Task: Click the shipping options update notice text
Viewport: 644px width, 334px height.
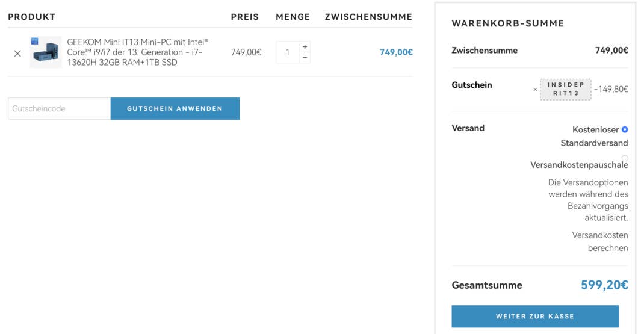Action: (x=588, y=200)
